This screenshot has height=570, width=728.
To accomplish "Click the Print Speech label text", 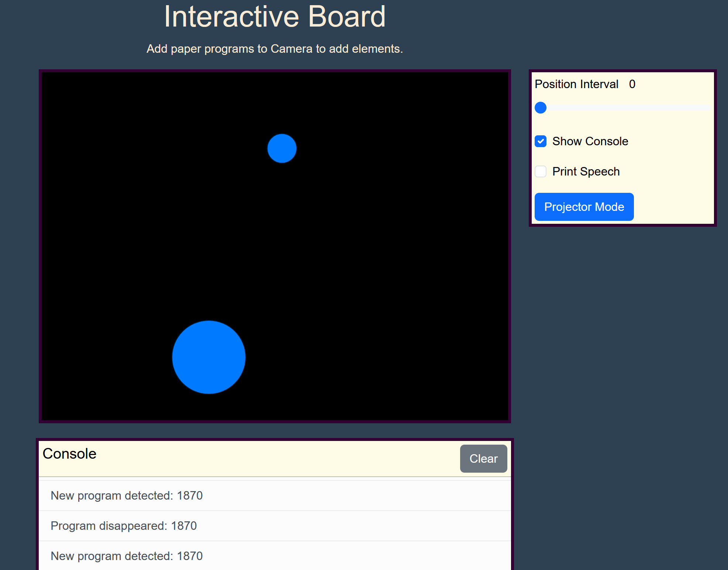I will pos(586,171).
